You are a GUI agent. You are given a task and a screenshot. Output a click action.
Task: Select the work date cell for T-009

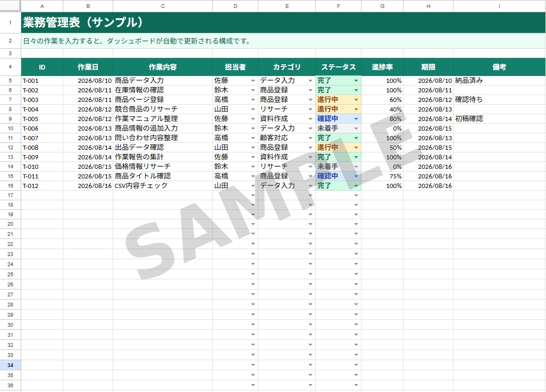(x=88, y=157)
